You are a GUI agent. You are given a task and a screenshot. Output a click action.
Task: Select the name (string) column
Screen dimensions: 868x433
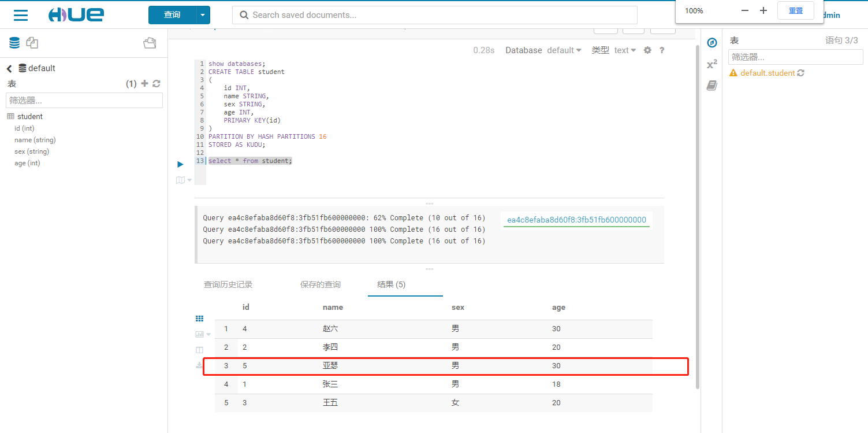pyautogui.click(x=35, y=140)
